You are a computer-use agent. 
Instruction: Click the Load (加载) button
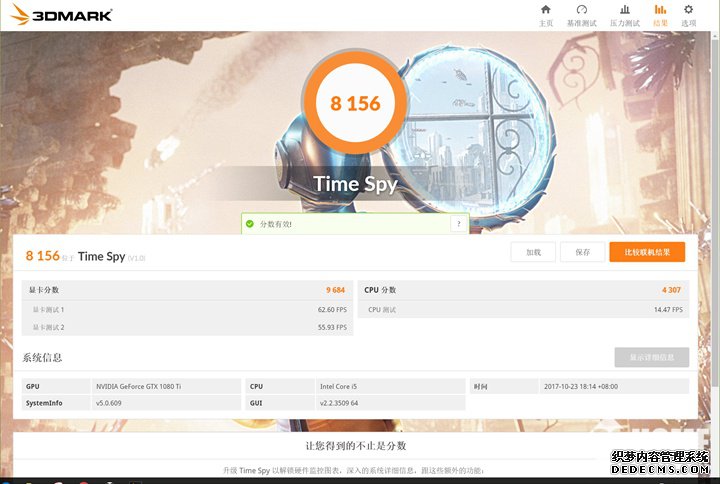pos(533,252)
